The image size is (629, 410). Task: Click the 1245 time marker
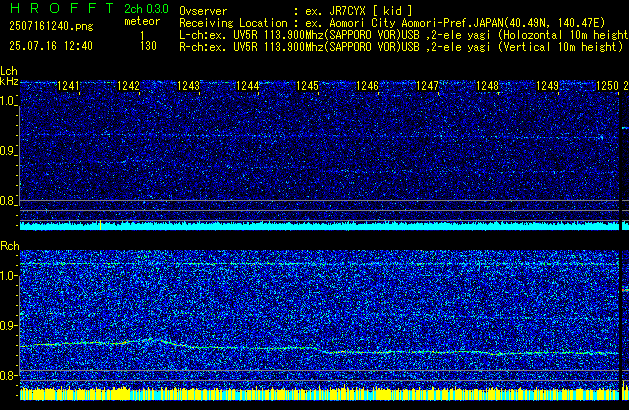pyautogui.click(x=307, y=86)
